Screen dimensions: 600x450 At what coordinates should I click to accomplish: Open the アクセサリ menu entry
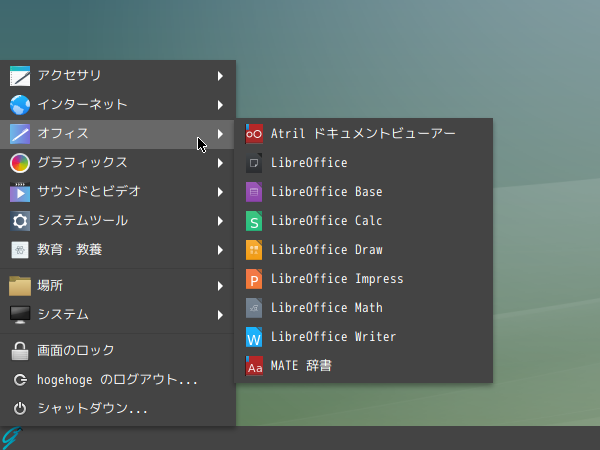tap(117, 76)
